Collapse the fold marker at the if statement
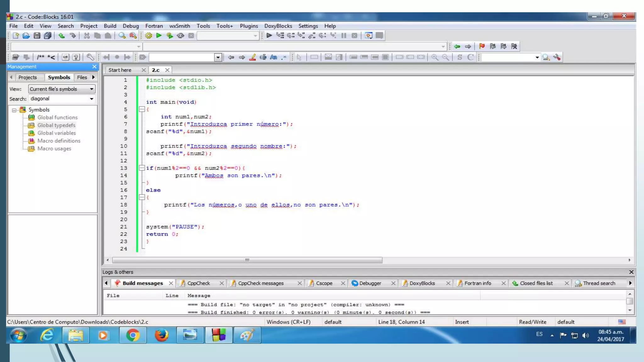644x362 pixels. (x=142, y=168)
